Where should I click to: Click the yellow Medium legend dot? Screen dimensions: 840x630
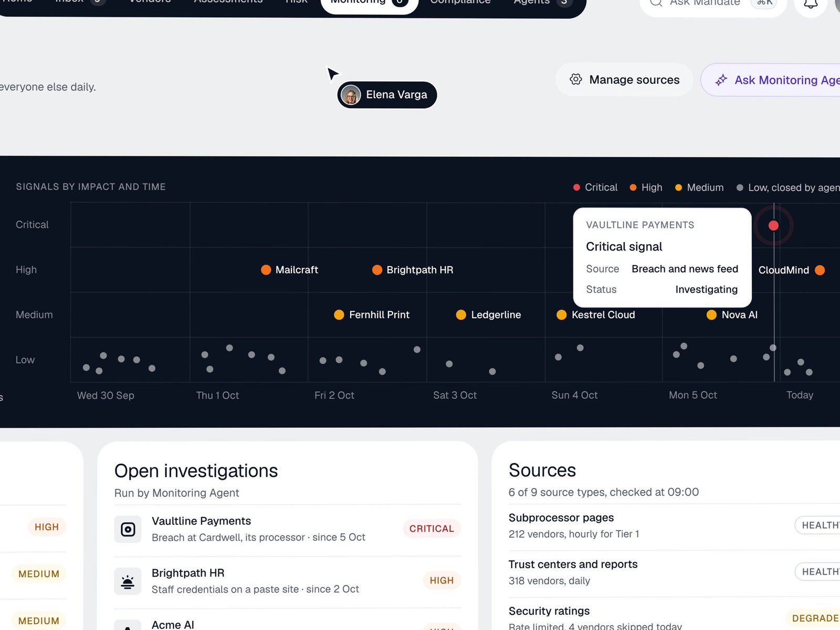[x=678, y=187]
